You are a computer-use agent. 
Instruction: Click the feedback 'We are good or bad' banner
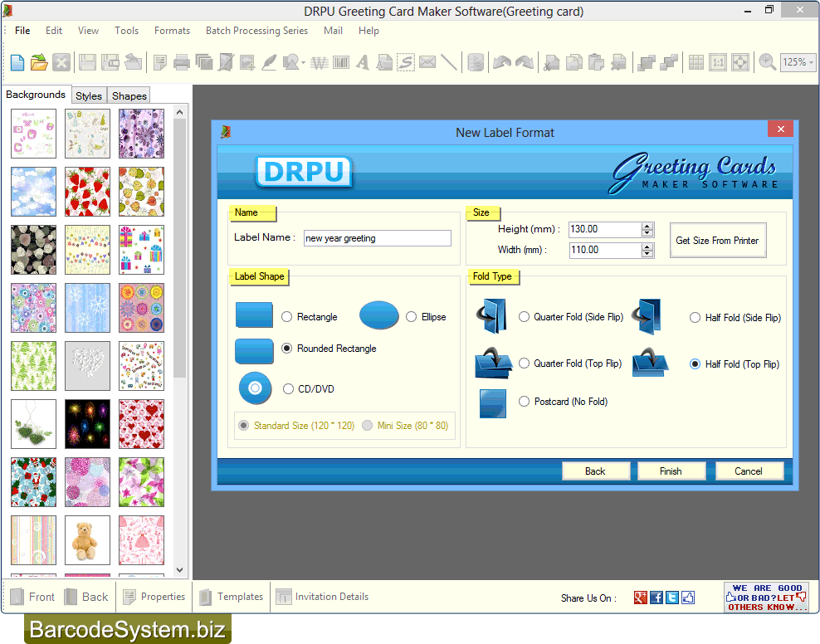[766, 597]
